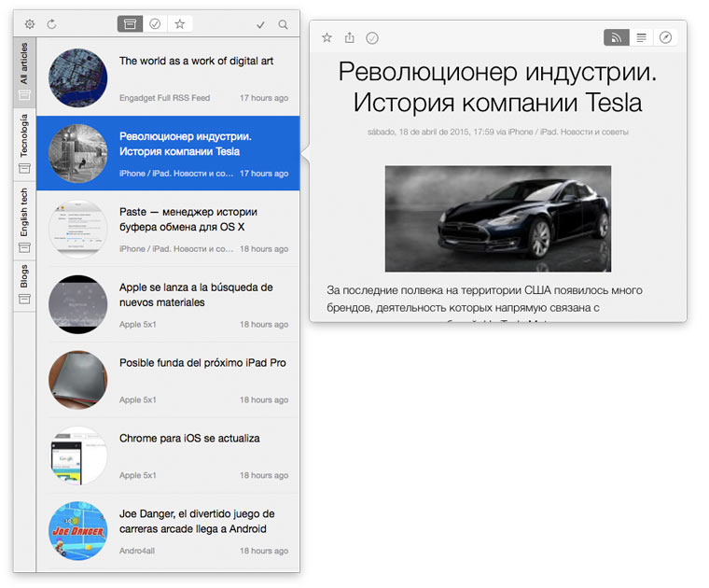The image size is (709, 588).
Task: Switch preview to RSS feed view
Action: click(617, 37)
